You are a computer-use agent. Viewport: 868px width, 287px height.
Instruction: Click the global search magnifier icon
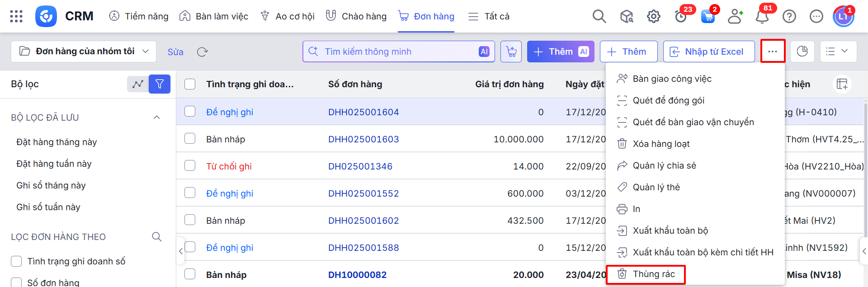click(599, 16)
